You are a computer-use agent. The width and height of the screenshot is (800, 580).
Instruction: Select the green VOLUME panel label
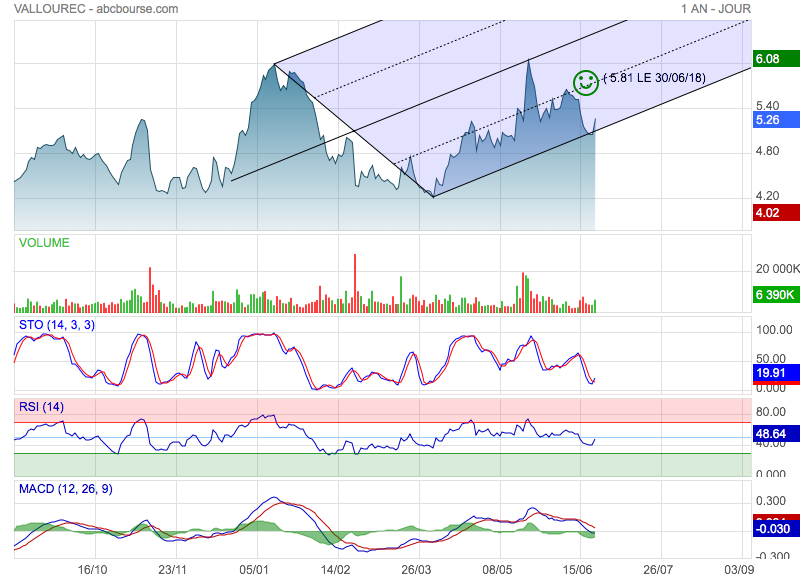tap(44, 243)
